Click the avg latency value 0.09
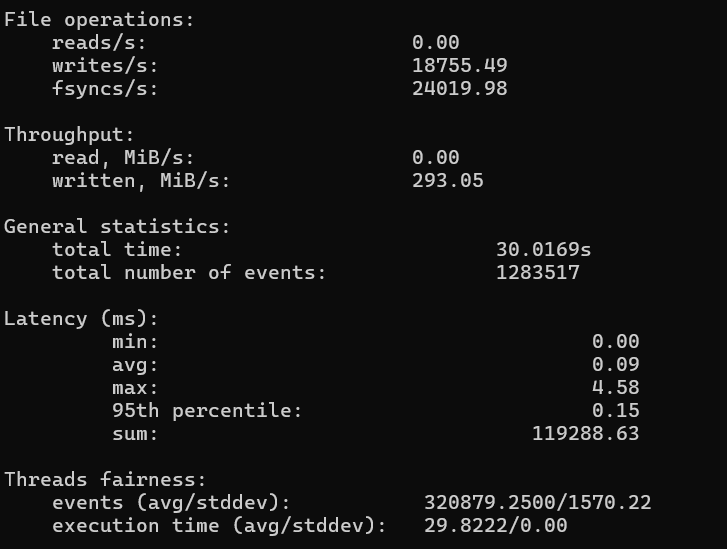This screenshot has width=727, height=549. [x=616, y=365]
